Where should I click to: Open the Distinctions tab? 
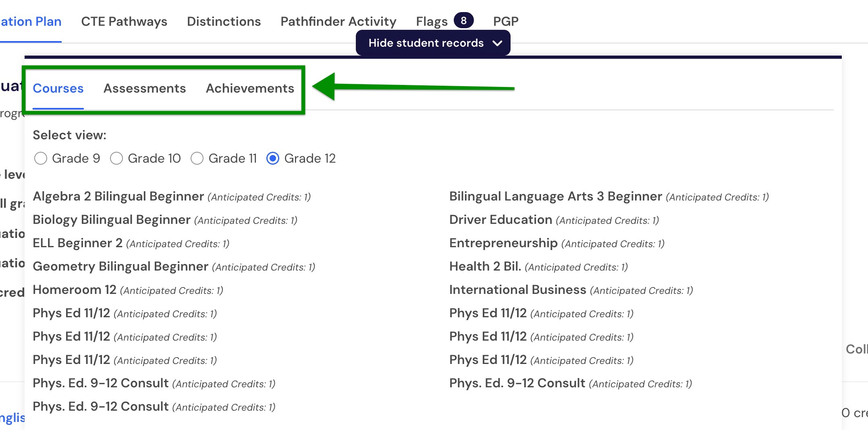(224, 21)
